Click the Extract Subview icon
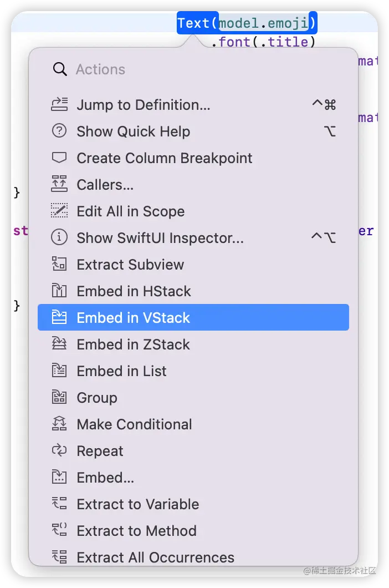Viewport: 389px width, 588px height. point(59,264)
